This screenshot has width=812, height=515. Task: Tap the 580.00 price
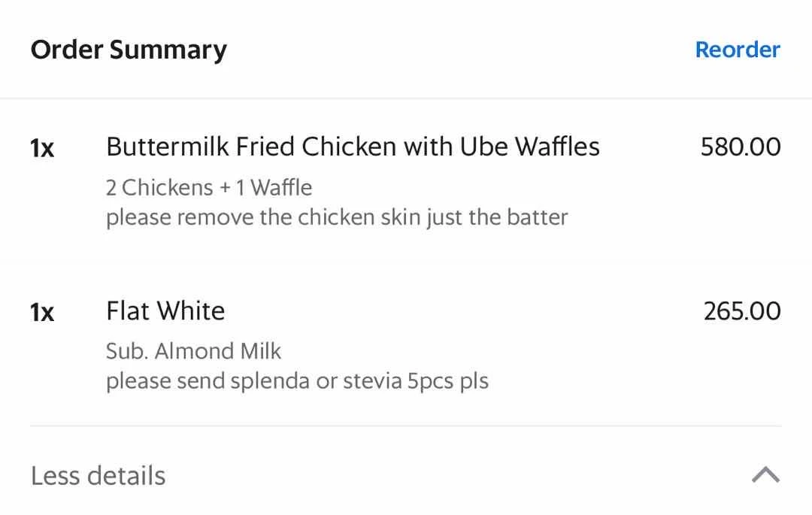pyautogui.click(x=741, y=147)
